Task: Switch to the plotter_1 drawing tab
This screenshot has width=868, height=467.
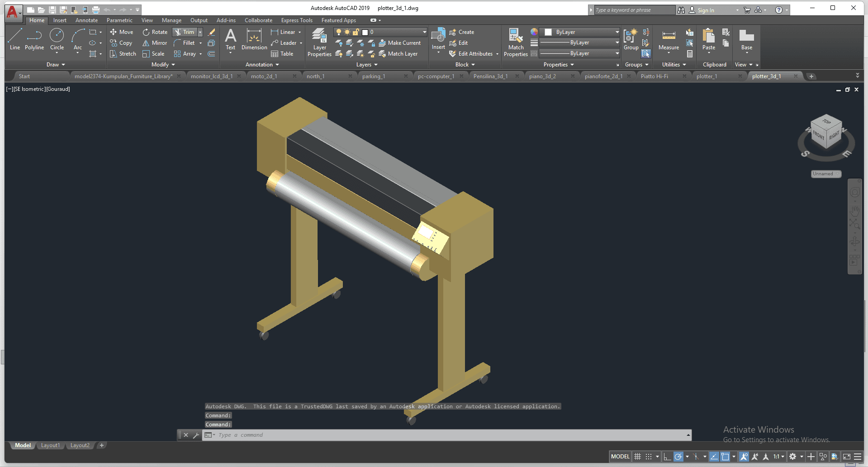Action: pos(707,76)
